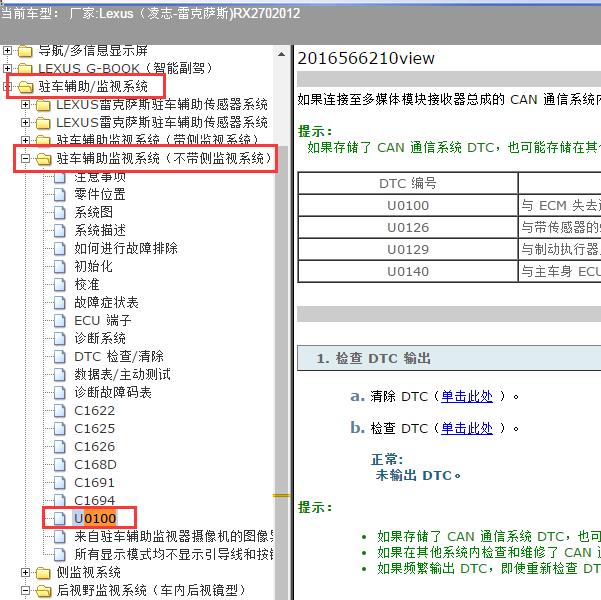Open the 诊断系统 page
Viewport: 601px width, 600px height.
tap(100, 339)
